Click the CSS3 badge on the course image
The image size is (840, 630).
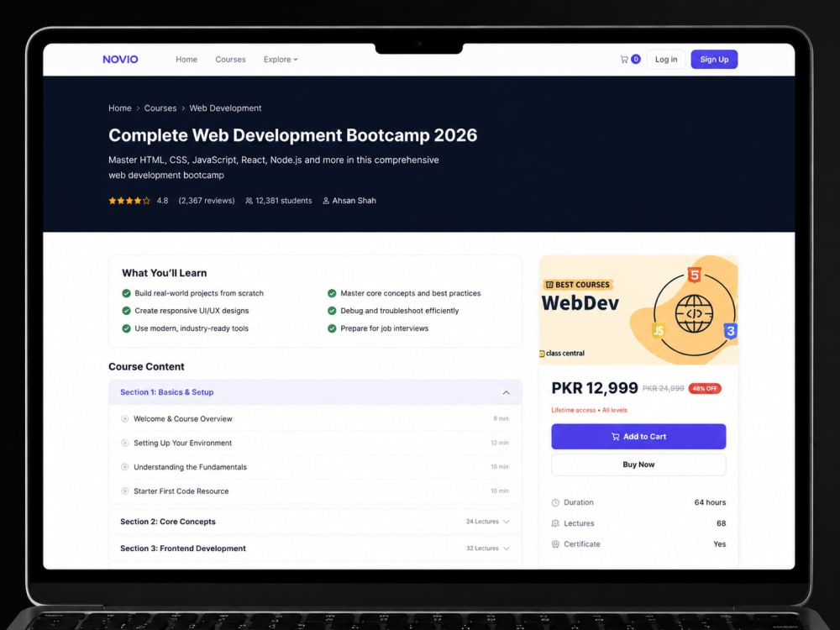click(731, 331)
